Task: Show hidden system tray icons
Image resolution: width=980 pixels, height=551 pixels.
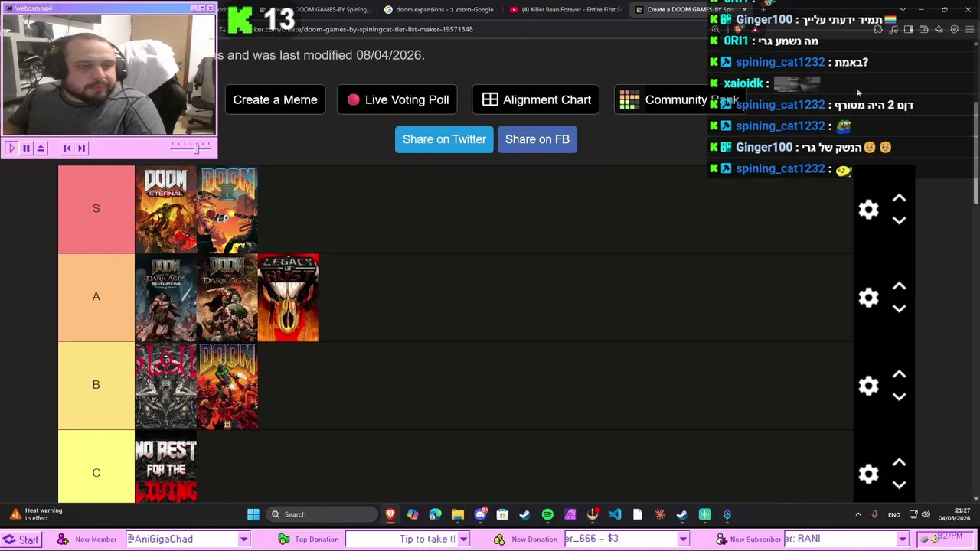Action: point(858,514)
